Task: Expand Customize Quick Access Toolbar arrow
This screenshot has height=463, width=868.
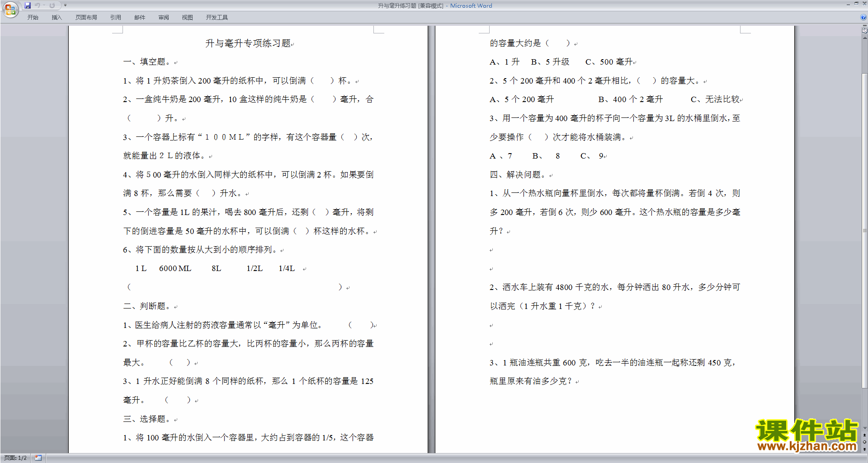Action: click(65, 5)
